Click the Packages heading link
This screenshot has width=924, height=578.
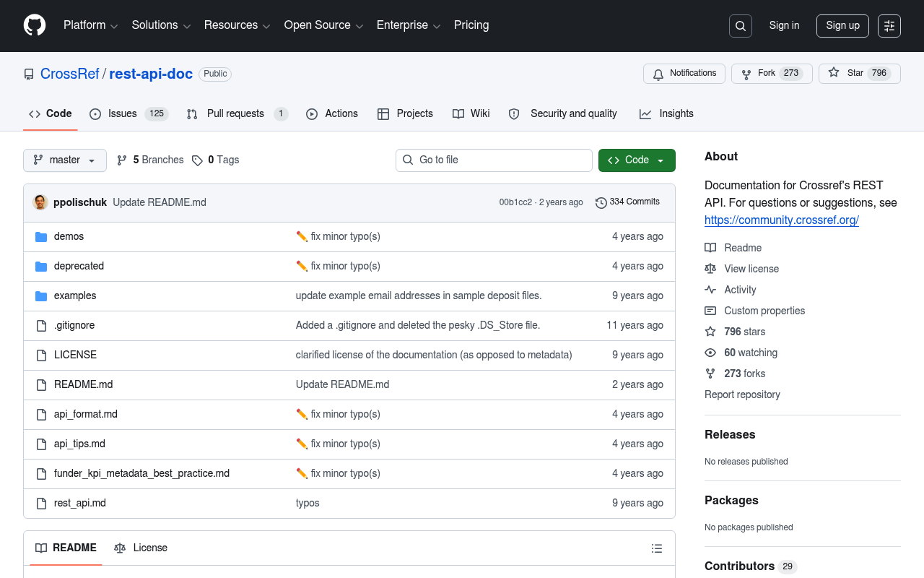731,500
